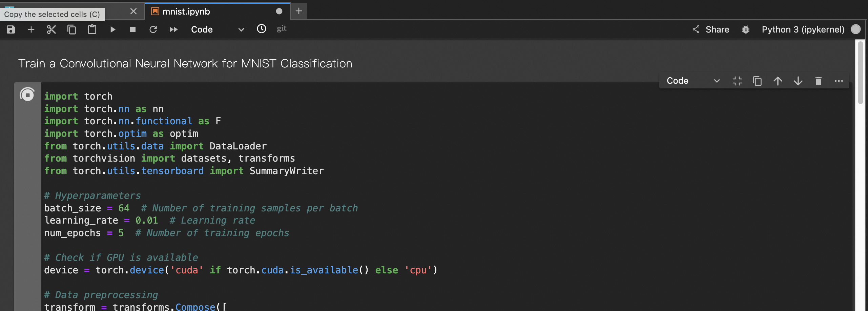This screenshot has height=311, width=868.
Task: Click the git toolbar button
Action: (x=282, y=29)
